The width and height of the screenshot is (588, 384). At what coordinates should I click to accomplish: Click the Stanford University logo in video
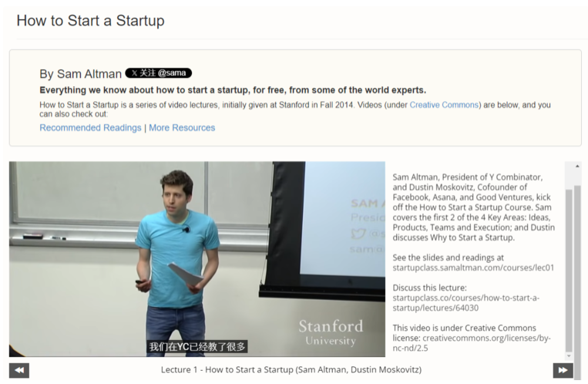[x=331, y=332]
